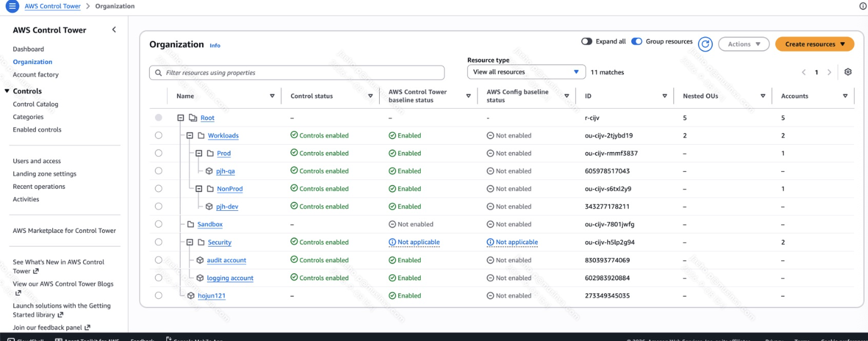Select the pjh-qa row radio button
This screenshot has width=868, height=341.
click(159, 170)
